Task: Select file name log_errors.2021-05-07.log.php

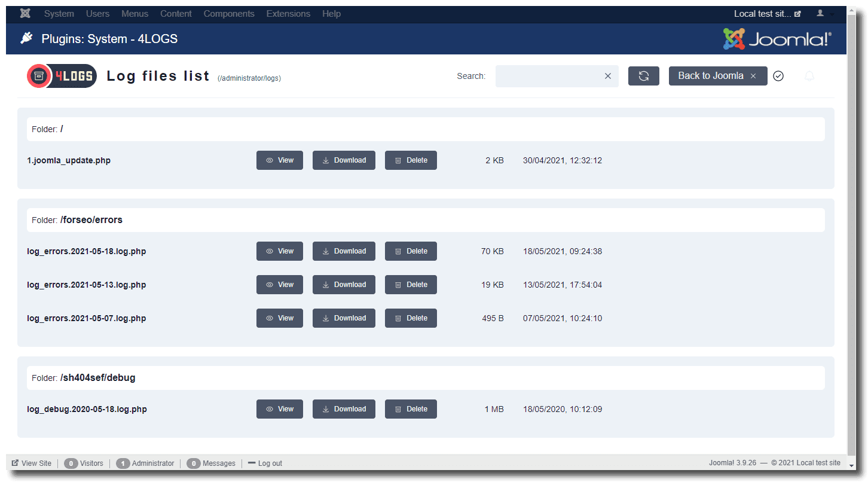Action: [x=87, y=318]
